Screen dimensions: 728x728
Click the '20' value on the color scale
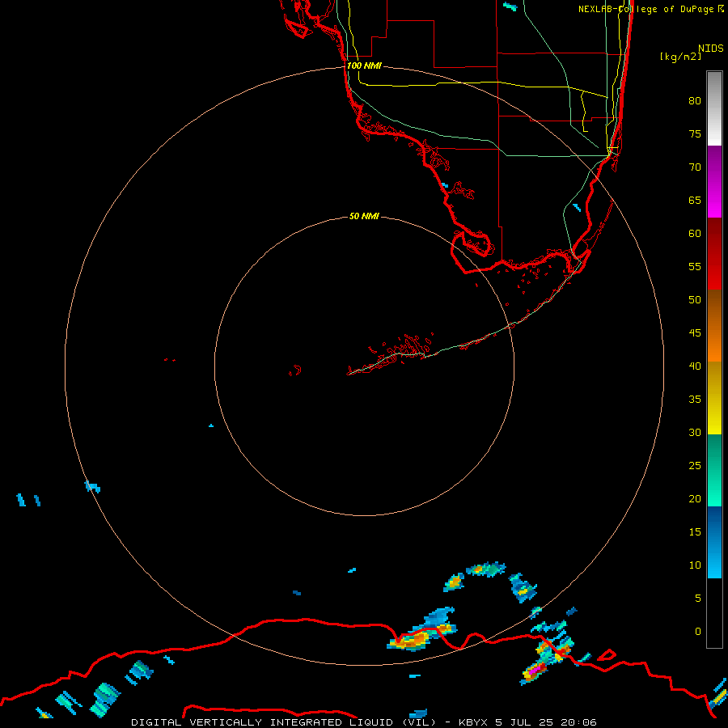pyautogui.click(x=695, y=498)
